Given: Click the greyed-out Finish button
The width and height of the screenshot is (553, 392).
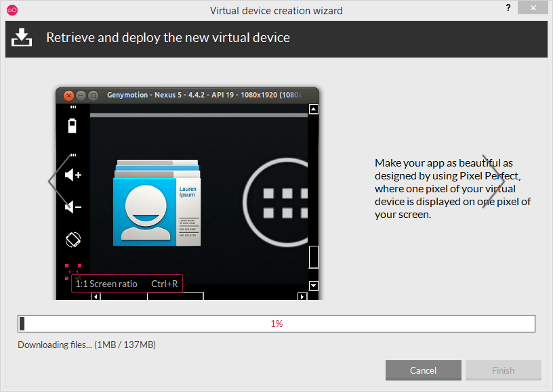Looking at the screenshot, I should coord(504,370).
